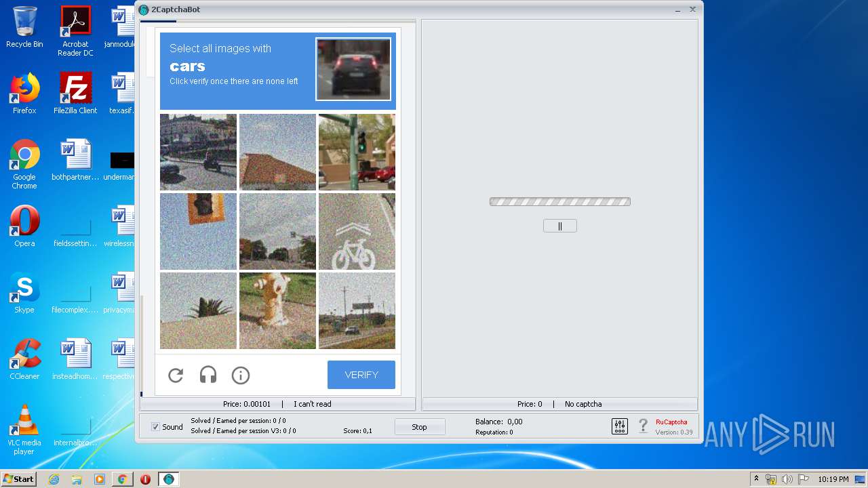
Task: Open FileZilla Client desktop icon
Action: tap(75, 94)
